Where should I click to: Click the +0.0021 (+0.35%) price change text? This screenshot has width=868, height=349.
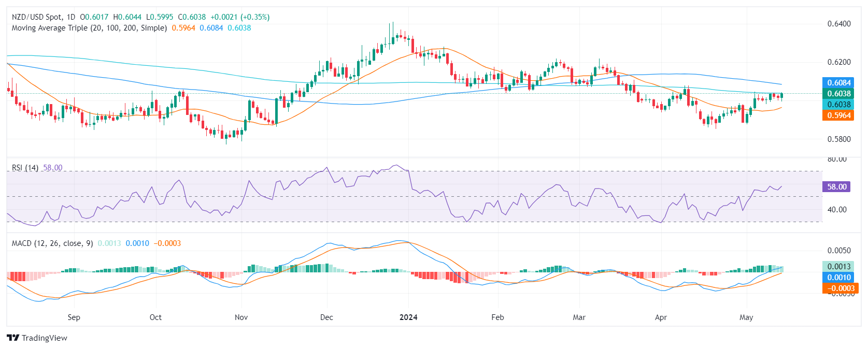(240, 17)
